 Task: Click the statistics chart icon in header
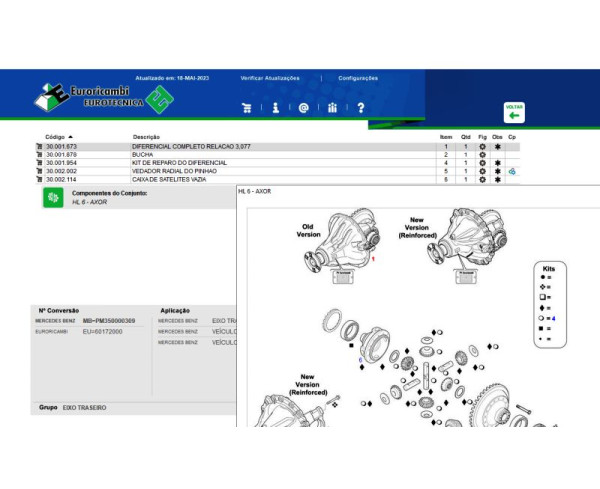point(332,108)
